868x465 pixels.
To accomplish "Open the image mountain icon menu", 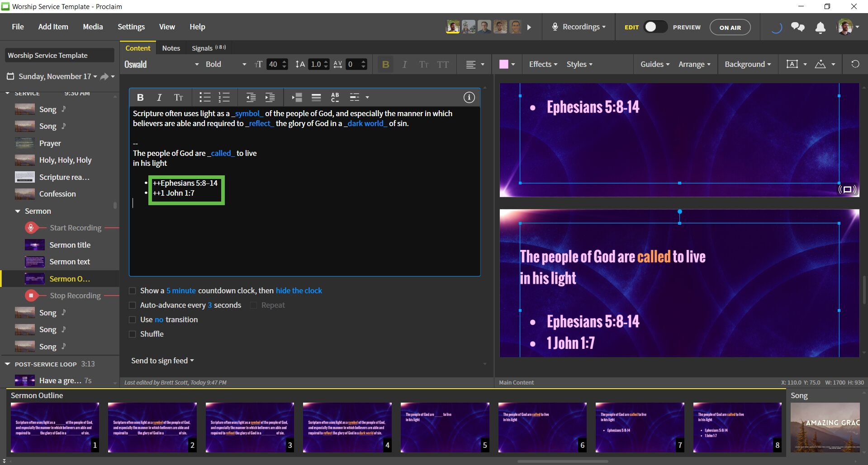I will click(821, 64).
